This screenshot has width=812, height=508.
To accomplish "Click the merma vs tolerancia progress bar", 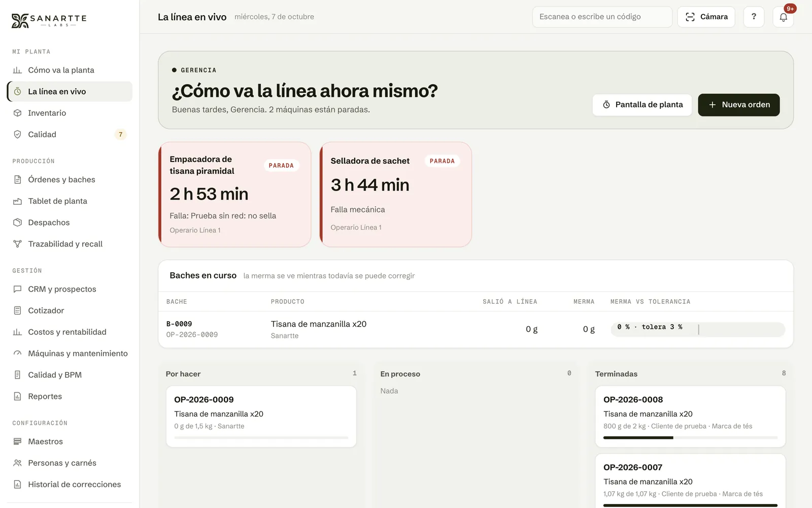I will [698, 329].
